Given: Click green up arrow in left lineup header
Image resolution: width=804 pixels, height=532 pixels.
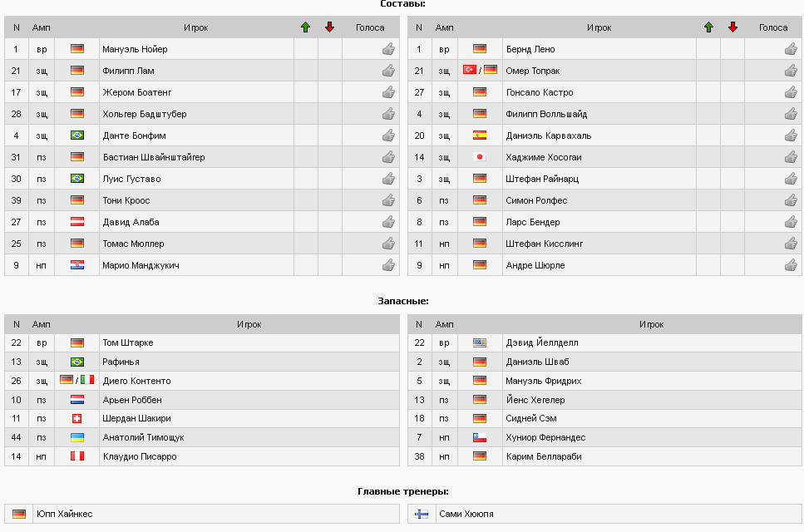Looking at the screenshot, I should coord(306,27).
